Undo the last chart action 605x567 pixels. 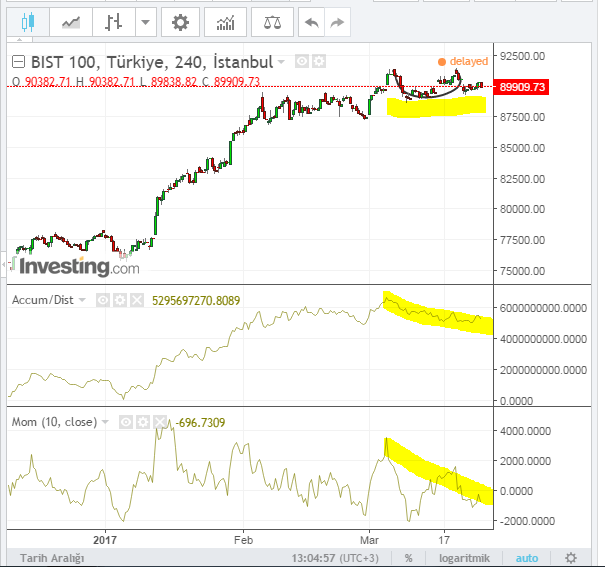(x=311, y=23)
